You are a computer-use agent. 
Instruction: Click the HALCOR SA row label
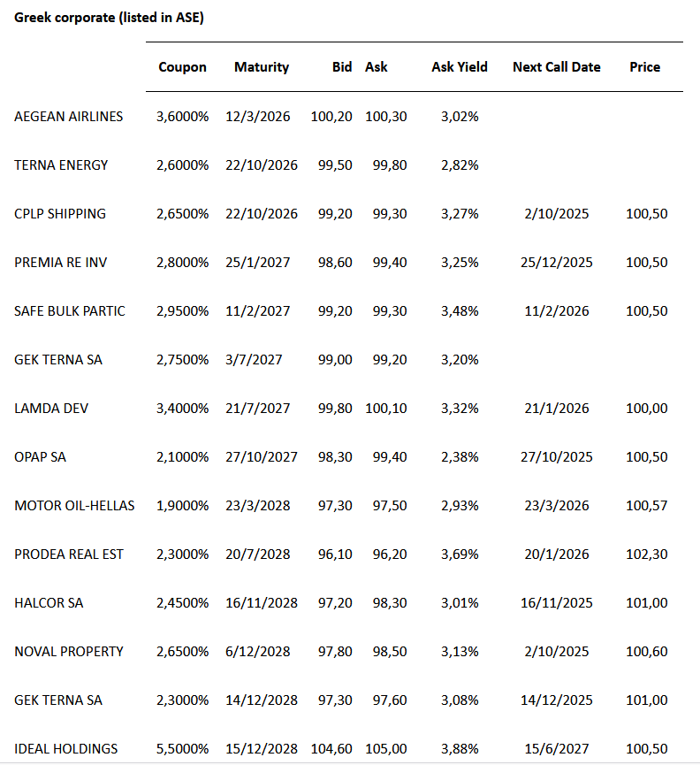pos(48,603)
